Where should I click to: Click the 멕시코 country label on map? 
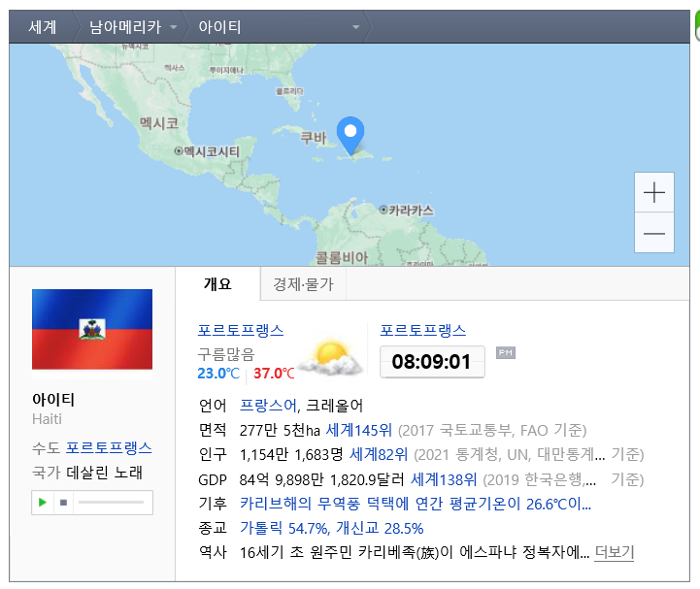tap(159, 123)
